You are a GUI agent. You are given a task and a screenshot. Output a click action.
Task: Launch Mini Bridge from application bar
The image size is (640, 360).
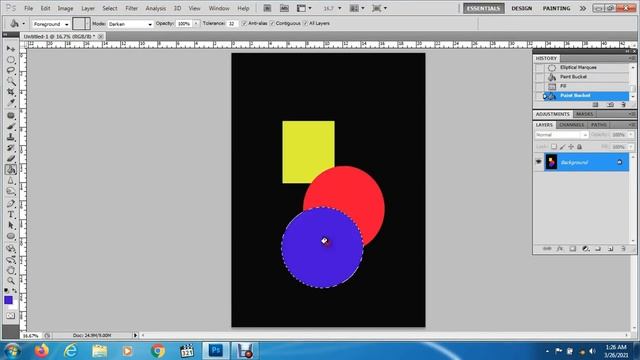tap(284, 8)
